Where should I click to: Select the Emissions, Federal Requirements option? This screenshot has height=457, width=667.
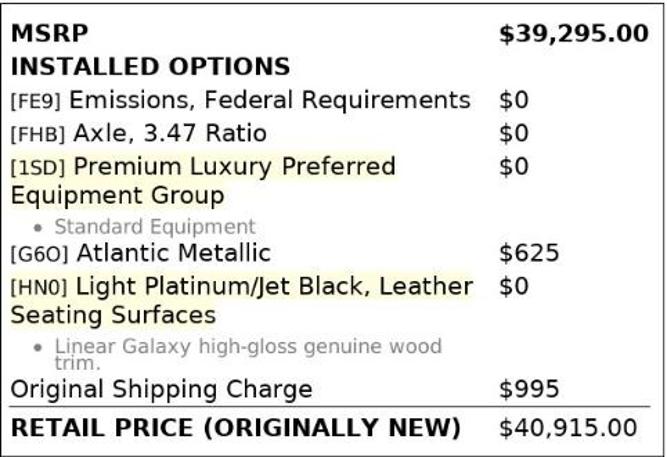pyautogui.click(x=269, y=100)
